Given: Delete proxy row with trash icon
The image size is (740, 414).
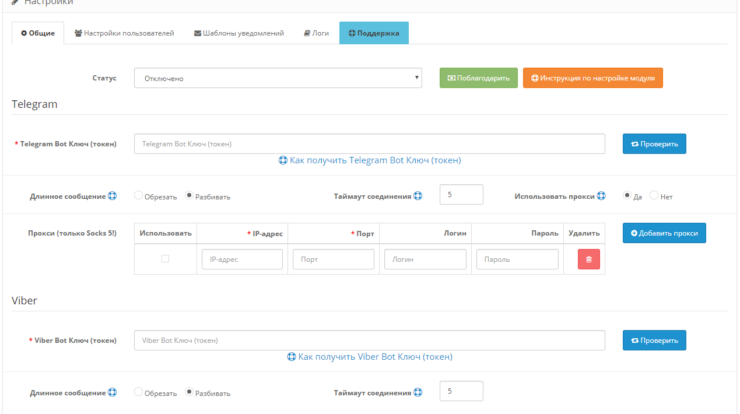Looking at the screenshot, I should [589, 259].
